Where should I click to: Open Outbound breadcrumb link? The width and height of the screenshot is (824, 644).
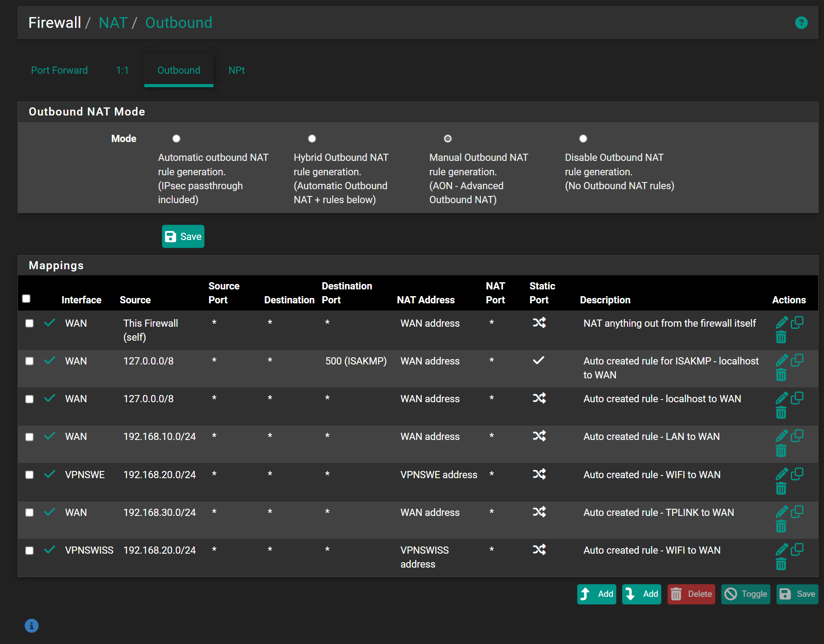178,22
